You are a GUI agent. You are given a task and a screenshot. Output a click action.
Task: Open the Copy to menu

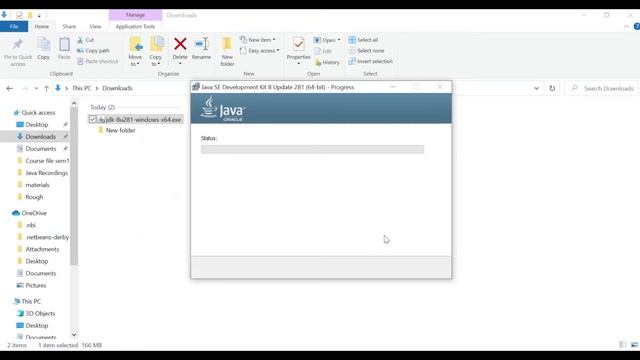point(156,51)
